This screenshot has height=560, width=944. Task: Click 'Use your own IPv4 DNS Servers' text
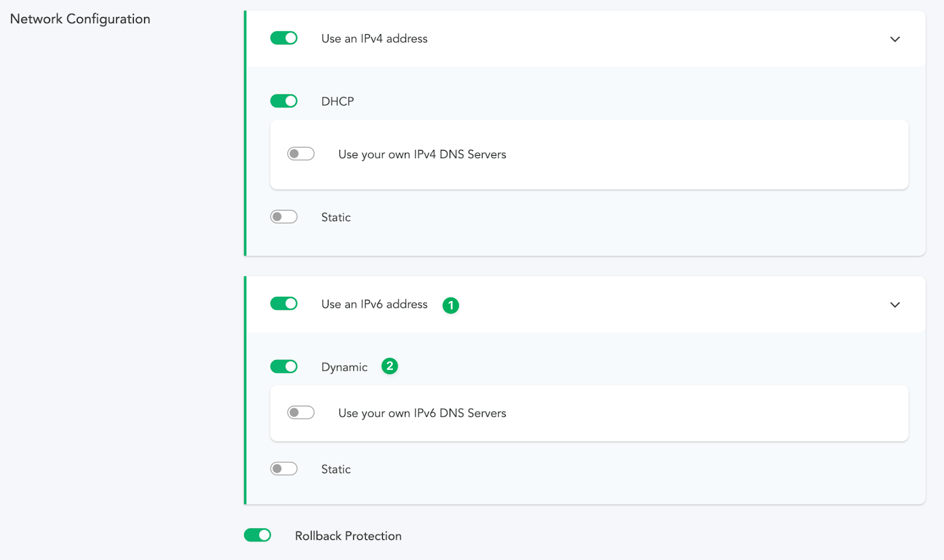[x=422, y=155]
